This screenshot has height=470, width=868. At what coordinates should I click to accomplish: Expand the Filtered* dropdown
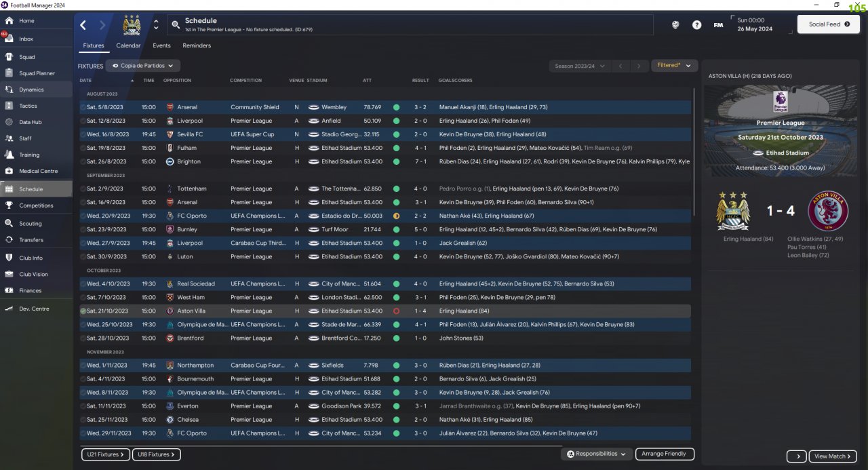674,66
